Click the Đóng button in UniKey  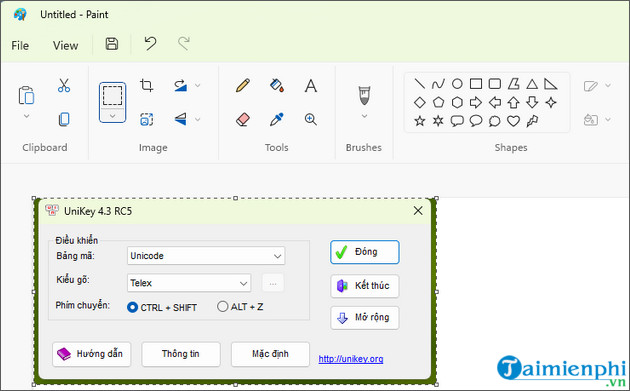[x=365, y=252]
